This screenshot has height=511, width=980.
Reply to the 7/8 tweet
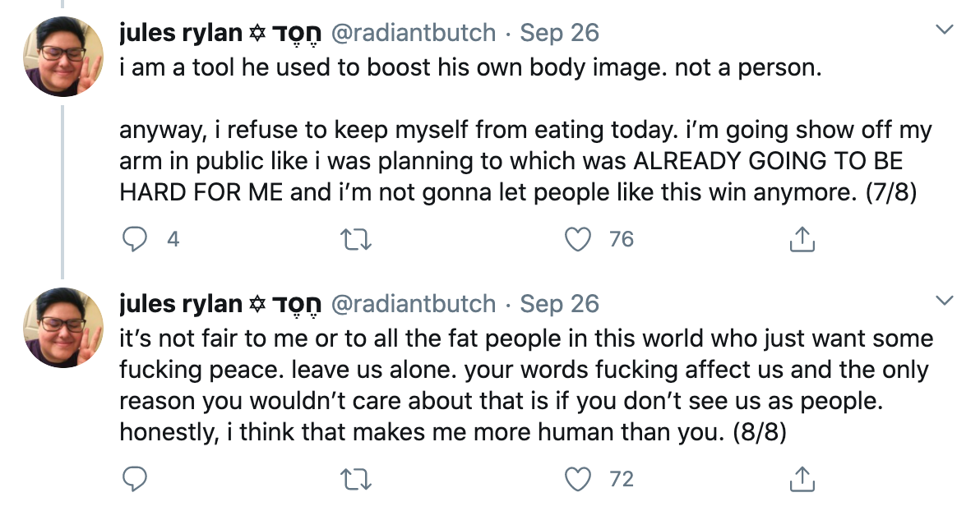tap(134, 239)
